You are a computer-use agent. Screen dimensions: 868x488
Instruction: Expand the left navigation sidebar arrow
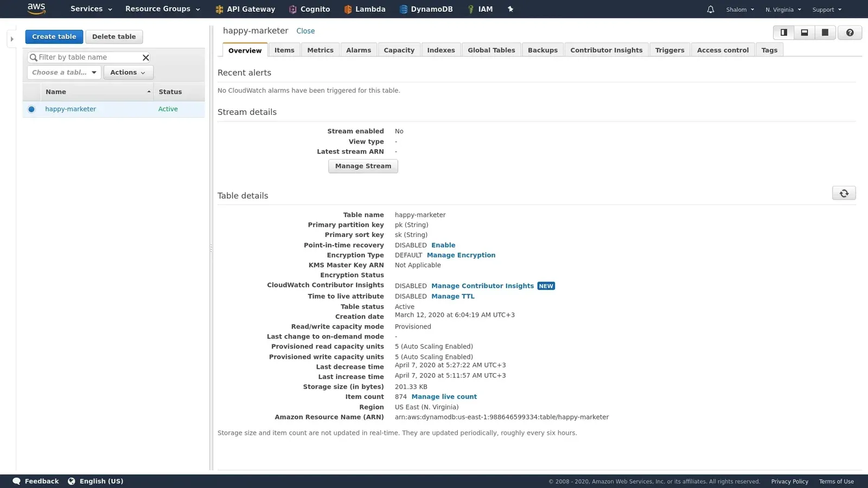(x=11, y=39)
